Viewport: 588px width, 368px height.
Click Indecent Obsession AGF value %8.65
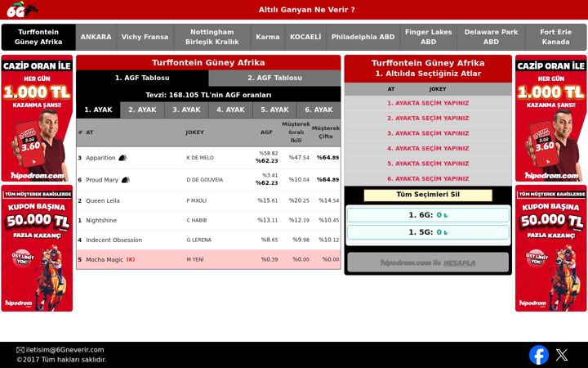coord(269,240)
